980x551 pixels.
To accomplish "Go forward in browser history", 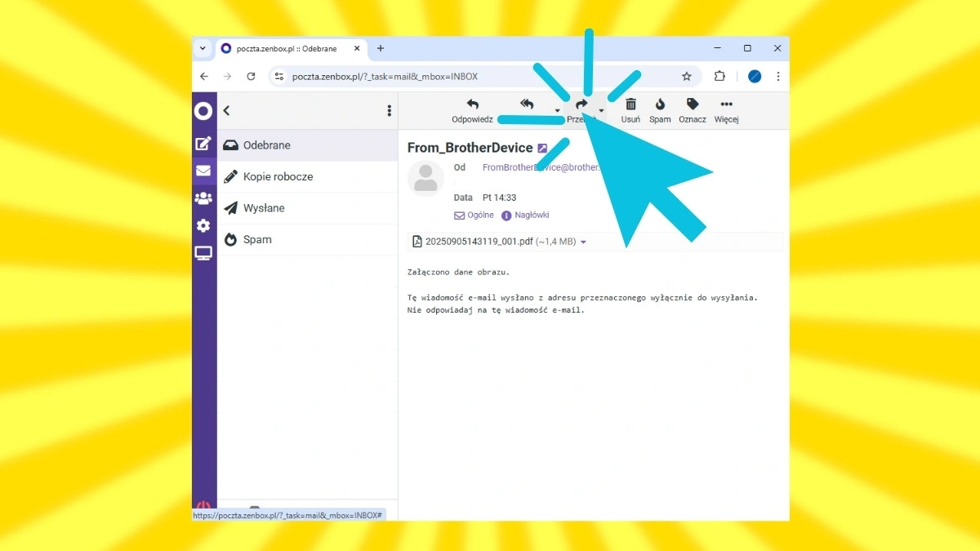I will [228, 77].
